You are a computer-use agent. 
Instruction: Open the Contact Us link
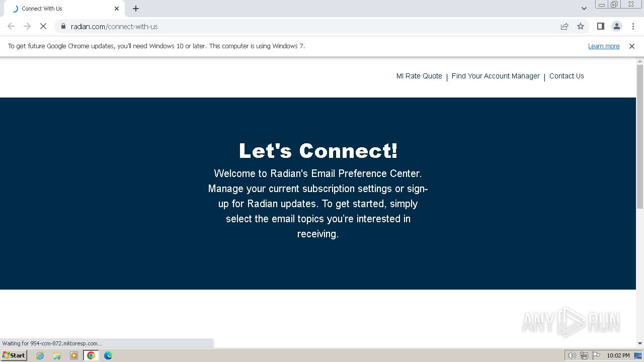(x=567, y=76)
